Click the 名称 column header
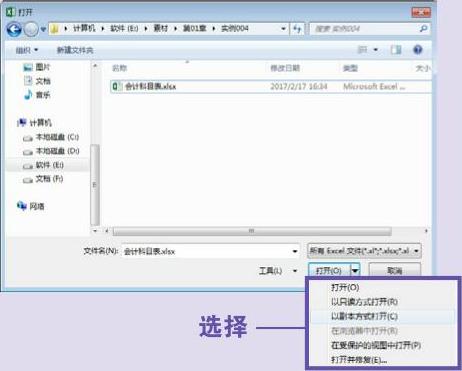462x371 pixels. [x=119, y=68]
